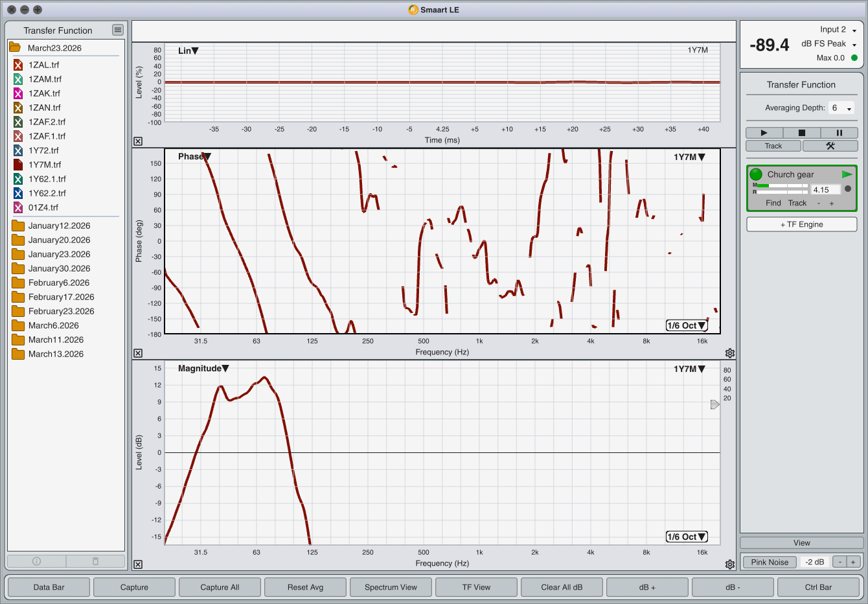Open measurement configuration tools (wrench icon)
The height and width of the screenshot is (604, 868).
830,146
